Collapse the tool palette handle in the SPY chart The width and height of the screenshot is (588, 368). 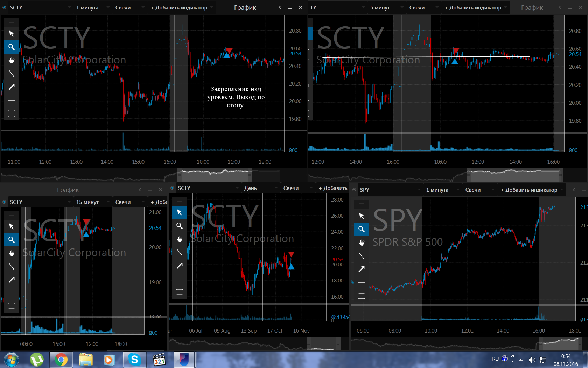click(362, 205)
